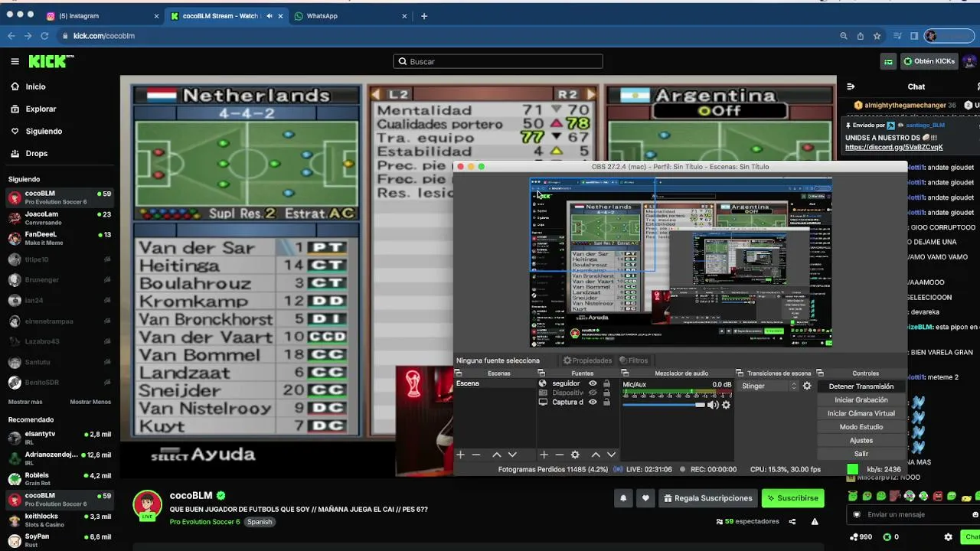Bookmark this page with the star icon
This screenshot has height=551, width=980.
tap(877, 36)
